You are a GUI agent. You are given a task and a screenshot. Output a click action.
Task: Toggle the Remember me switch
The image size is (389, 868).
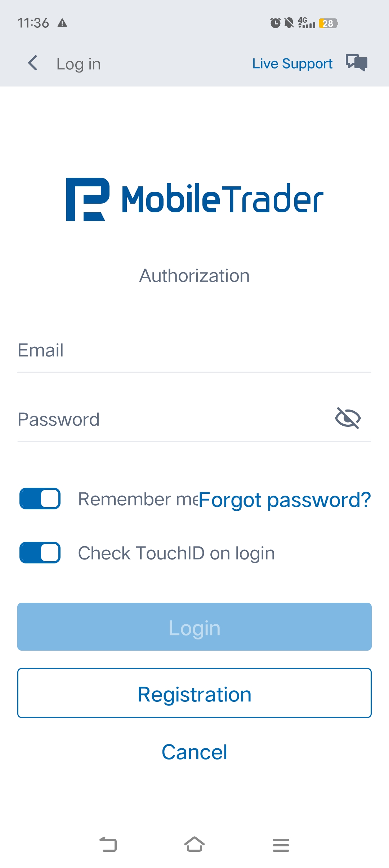coord(40,499)
